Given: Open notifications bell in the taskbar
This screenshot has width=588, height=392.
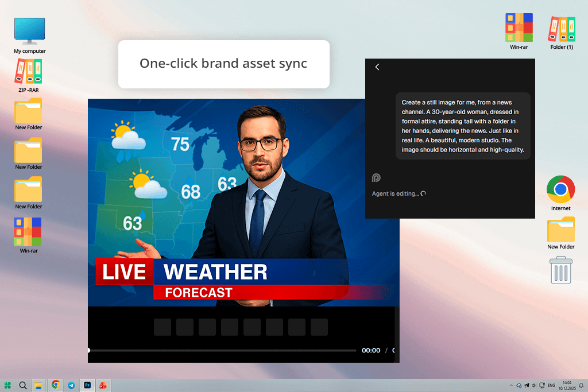Looking at the screenshot, I should coord(581,386).
